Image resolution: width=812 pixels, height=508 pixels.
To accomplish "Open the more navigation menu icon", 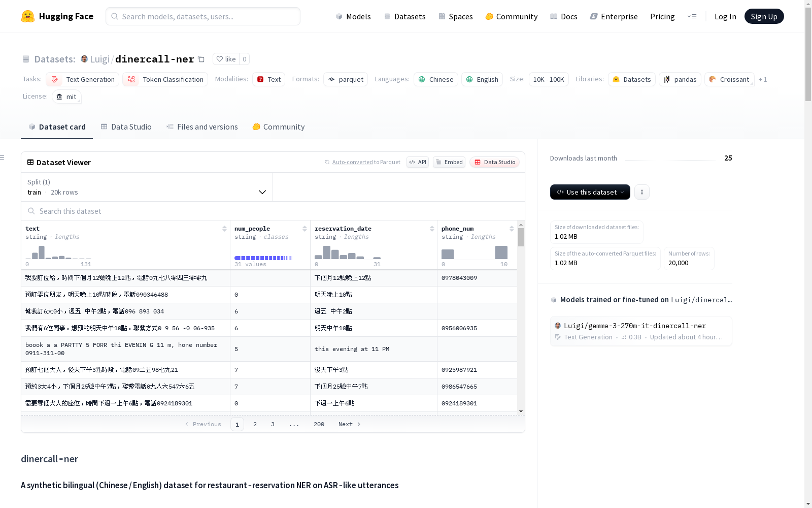I will pyautogui.click(x=692, y=16).
